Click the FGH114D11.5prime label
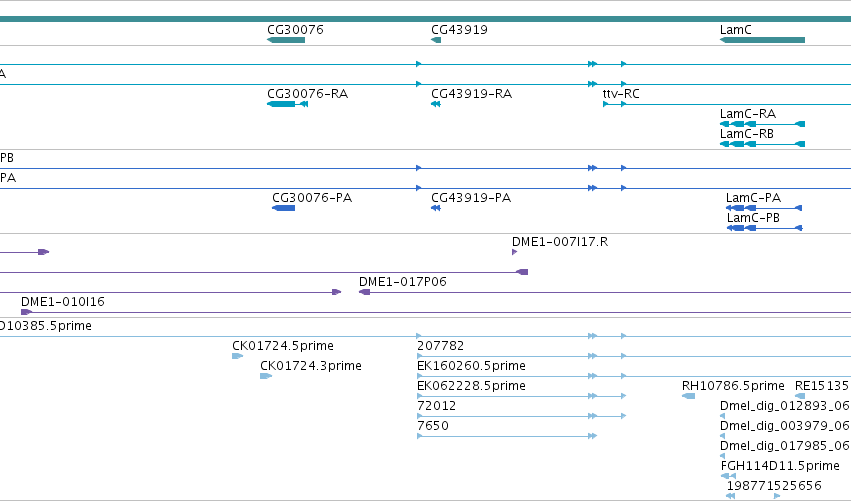851x501 pixels. pos(780,466)
